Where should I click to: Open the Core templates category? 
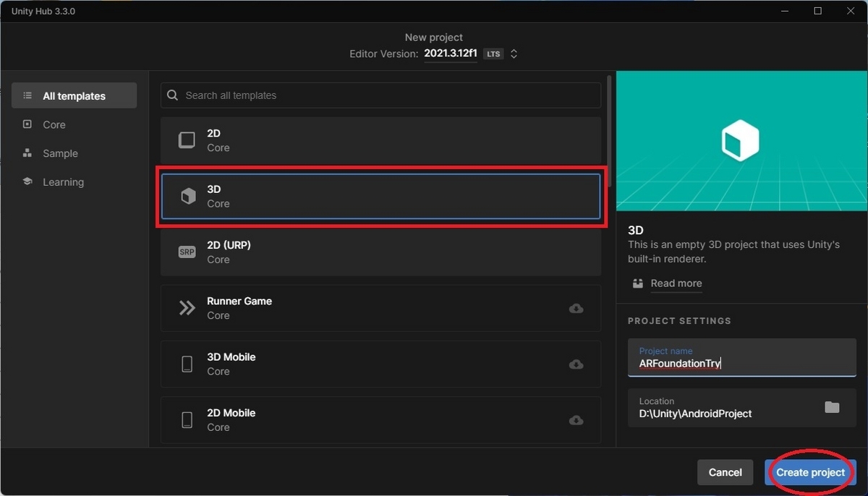click(x=54, y=124)
